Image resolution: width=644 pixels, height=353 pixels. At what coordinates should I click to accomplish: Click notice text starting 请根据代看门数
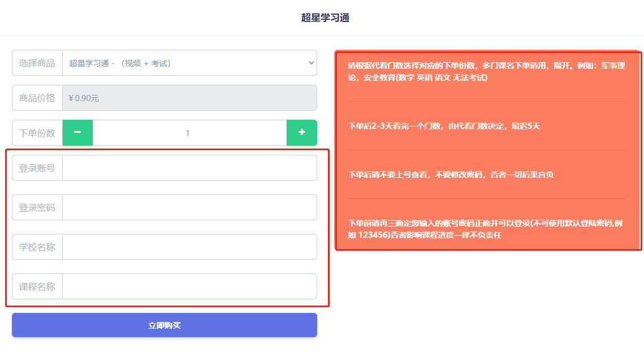[486, 71]
